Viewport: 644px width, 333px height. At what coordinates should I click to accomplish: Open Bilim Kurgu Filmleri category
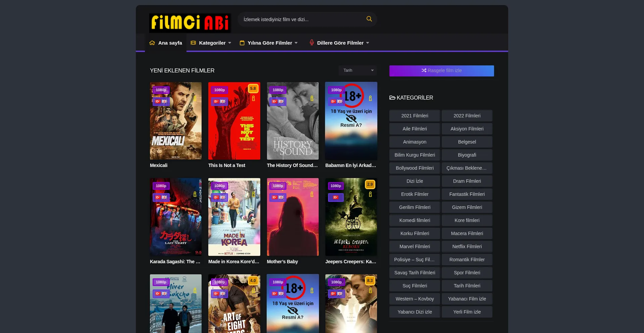click(415, 155)
